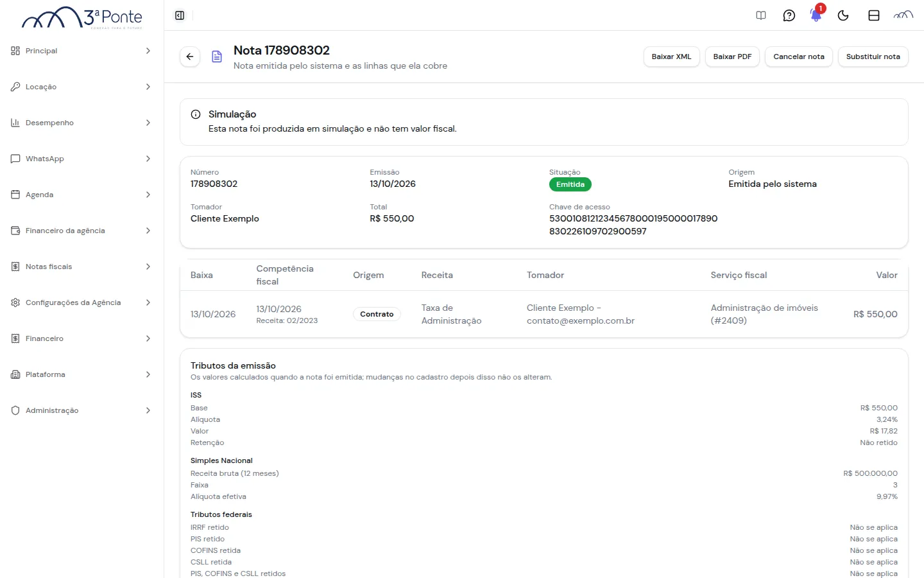Open the Principal sidebar item
Screen dimensions: 924x578
[x=81, y=51]
